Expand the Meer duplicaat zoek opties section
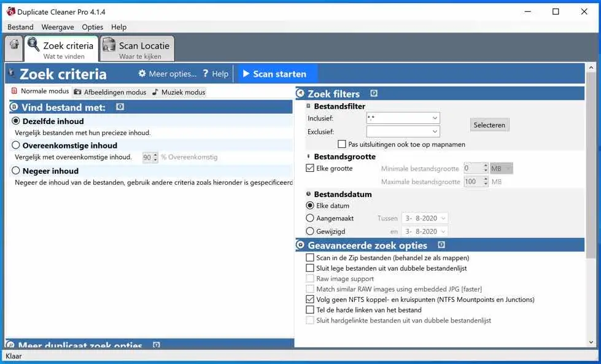This screenshot has width=601, height=364. coord(10,344)
